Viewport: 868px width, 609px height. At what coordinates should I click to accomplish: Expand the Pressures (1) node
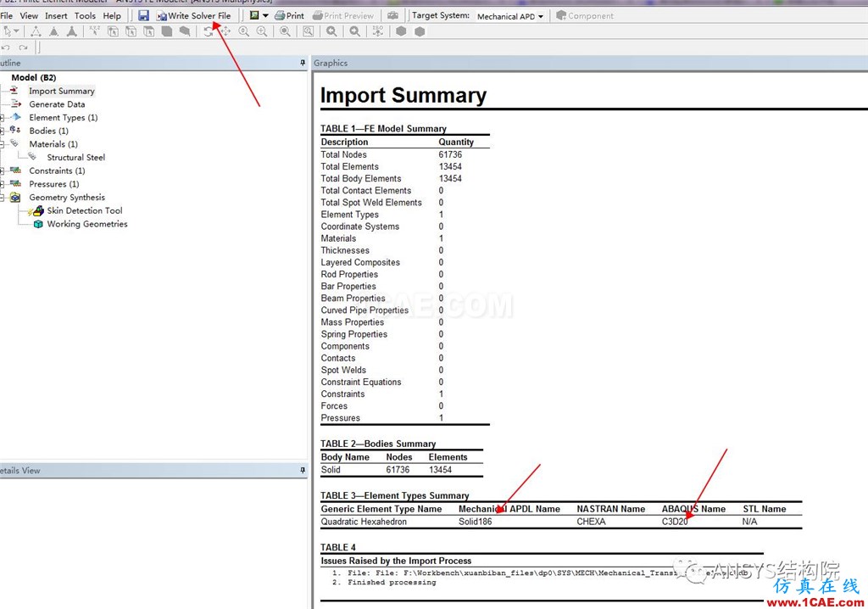(3, 184)
